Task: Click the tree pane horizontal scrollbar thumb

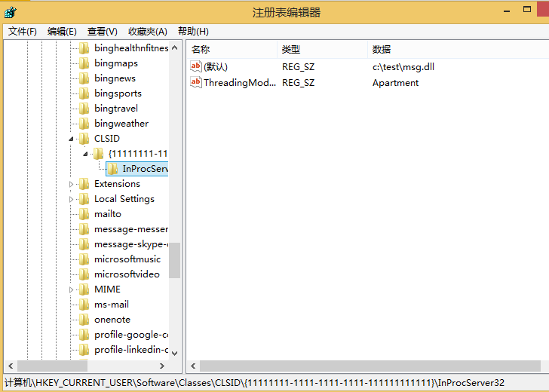Action: point(53,366)
